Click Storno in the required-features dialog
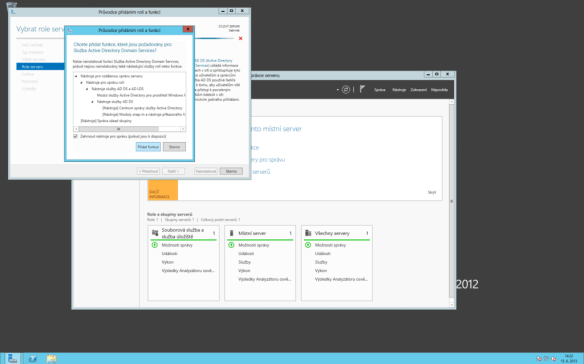Screen dimensions: 584x364 [174, 147]
